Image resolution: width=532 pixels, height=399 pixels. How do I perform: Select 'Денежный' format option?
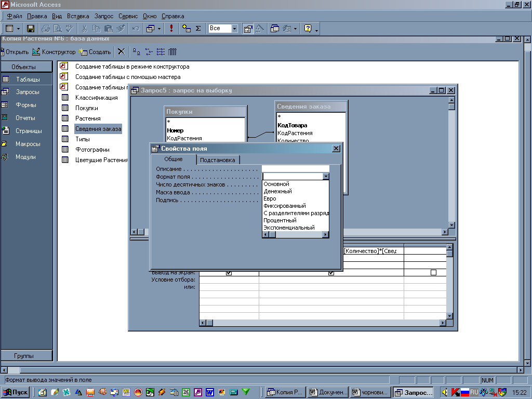[277, 191]
